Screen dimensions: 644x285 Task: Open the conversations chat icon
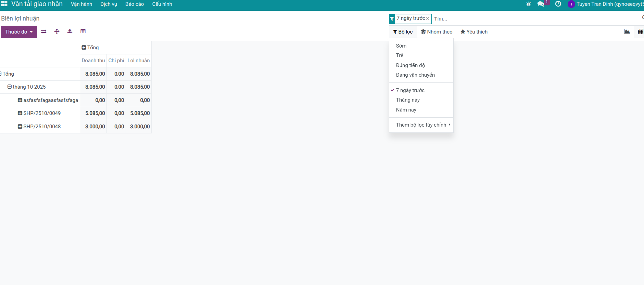point(541,4)
